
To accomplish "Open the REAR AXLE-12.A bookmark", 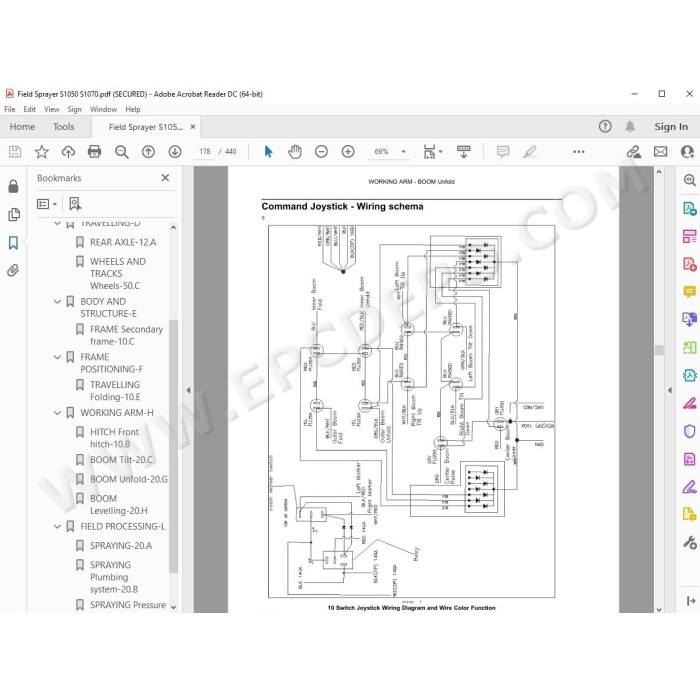I will pyautogui.click(x=123, y=242).
